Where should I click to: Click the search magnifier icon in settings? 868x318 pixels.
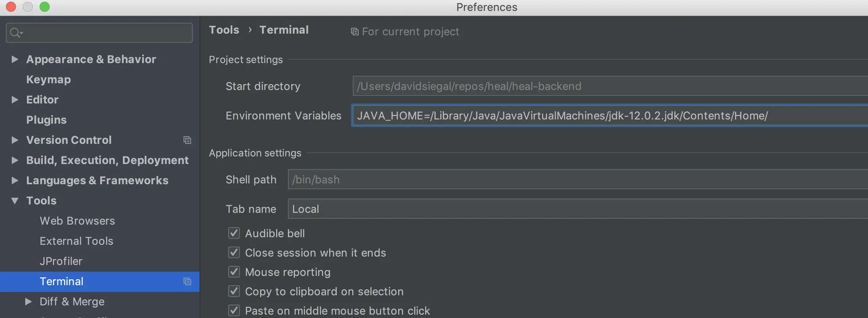tap(16, 33)
